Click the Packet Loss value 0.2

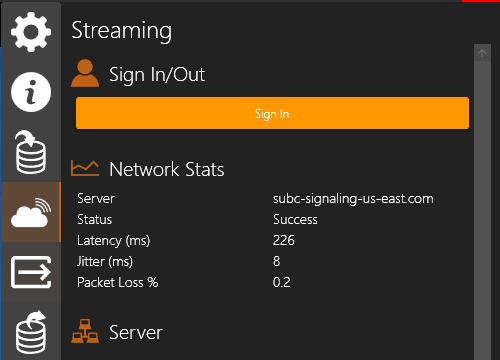tap(281, 282)
